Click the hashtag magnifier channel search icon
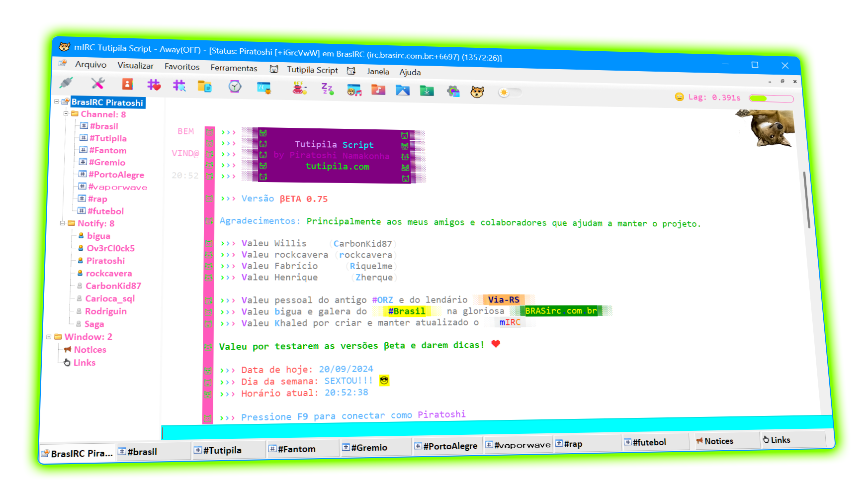868x495 pixels. [x=179, y=86]
